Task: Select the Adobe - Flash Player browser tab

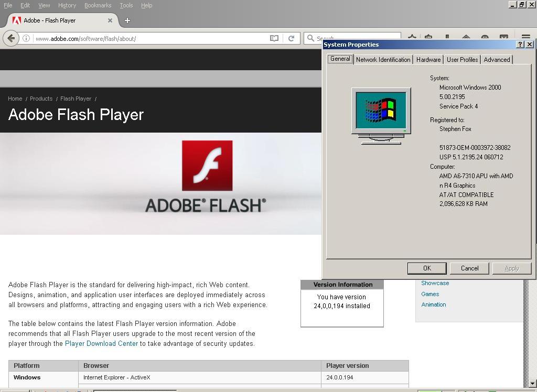Action: (62, 20)
